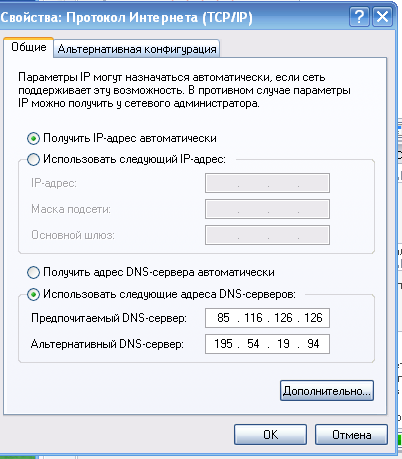
Task: Click the preferred DNS server address field
Action: click(267, 318)
